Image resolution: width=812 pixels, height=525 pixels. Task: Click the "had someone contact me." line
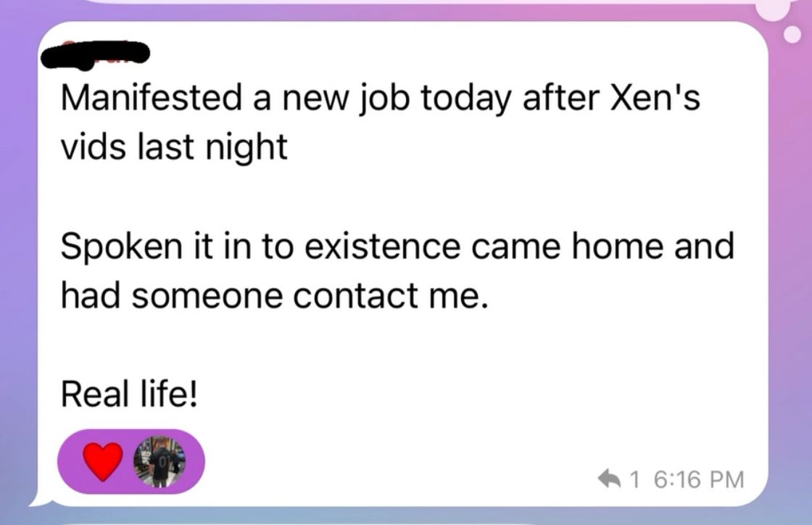(x=270, y=296)
